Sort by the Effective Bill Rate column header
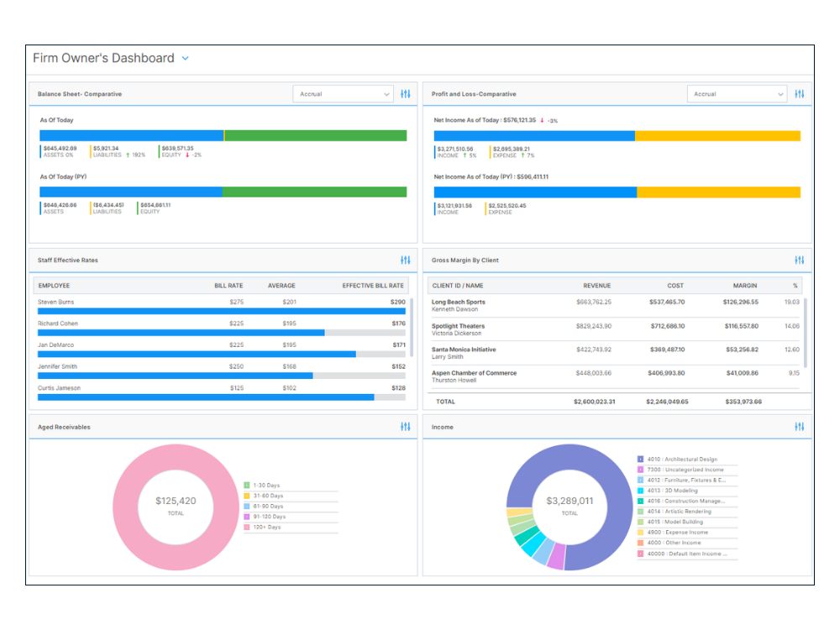The height and width of the screenshot is (630, 840). pos(372,286)
